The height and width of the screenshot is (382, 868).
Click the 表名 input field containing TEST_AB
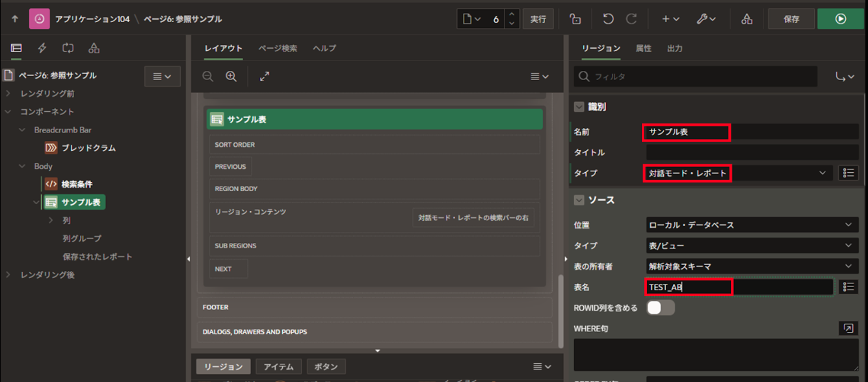click(739, 287)
